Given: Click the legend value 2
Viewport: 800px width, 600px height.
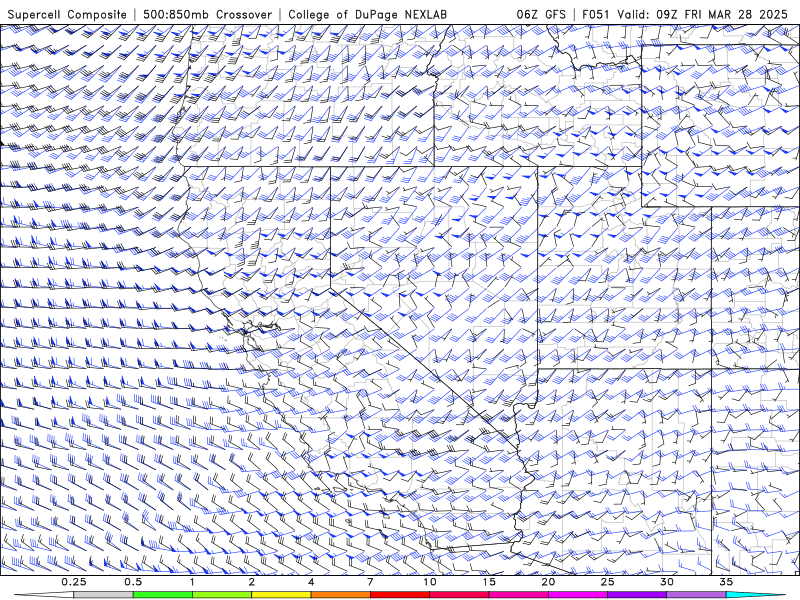Looking at the screenshot, I should click(252, 582).
